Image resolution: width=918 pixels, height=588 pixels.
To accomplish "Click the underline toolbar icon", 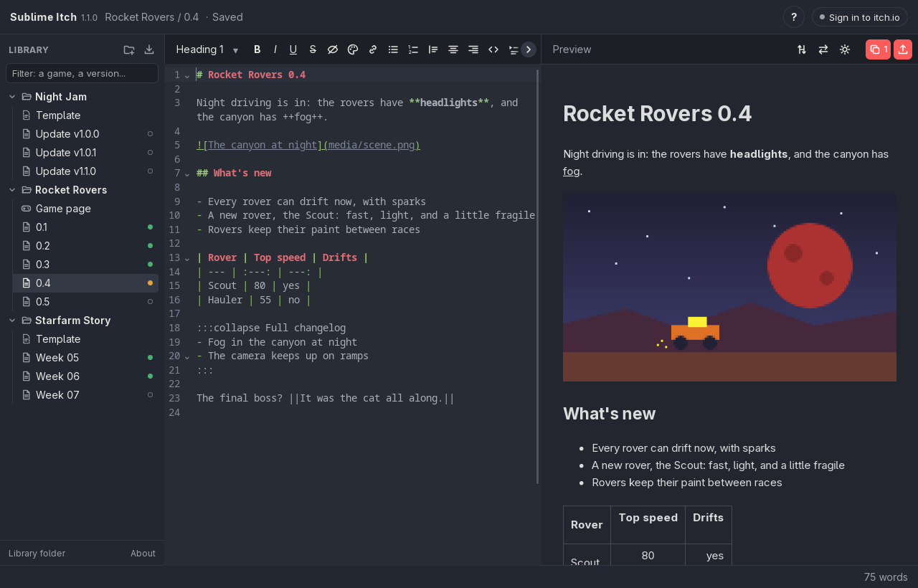I will click(293, 49).
